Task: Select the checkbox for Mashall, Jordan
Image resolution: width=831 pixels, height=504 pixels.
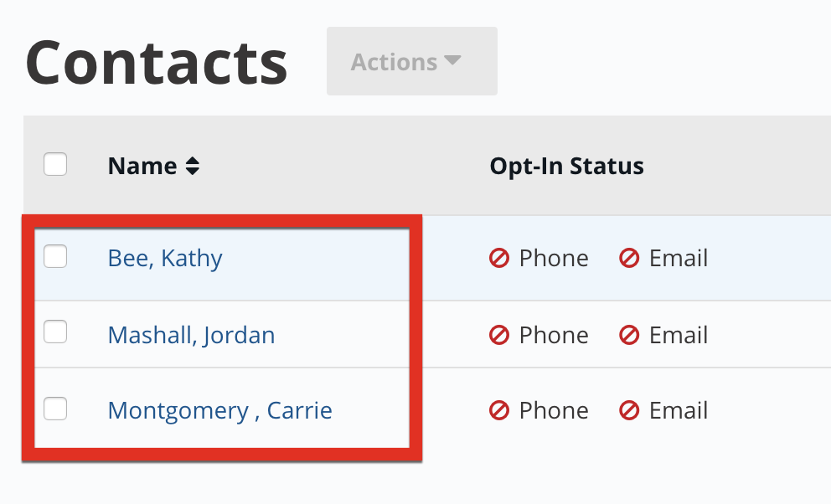Action: pyautogui.click(x=55, y=332)
